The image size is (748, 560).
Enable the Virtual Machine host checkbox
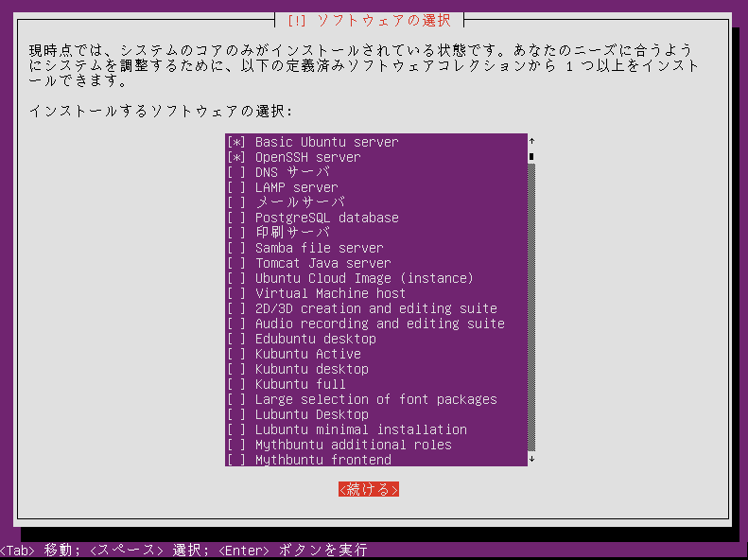point(236,293)
